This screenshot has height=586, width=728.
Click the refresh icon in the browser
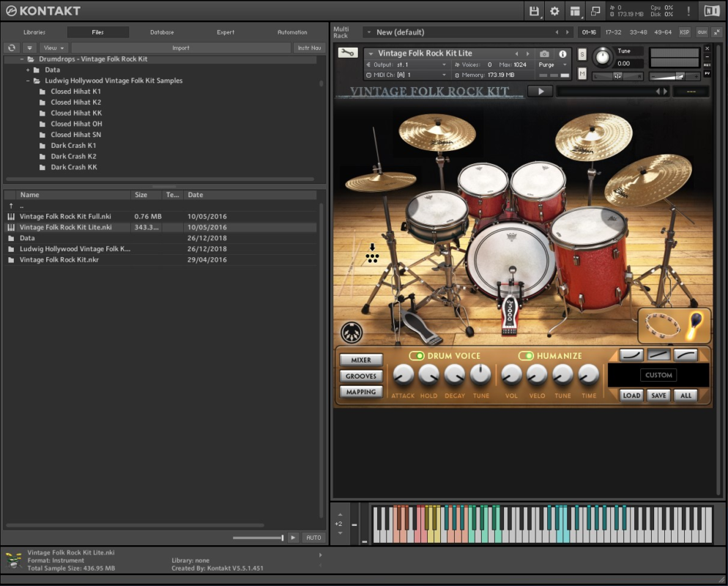coord(12,48)
